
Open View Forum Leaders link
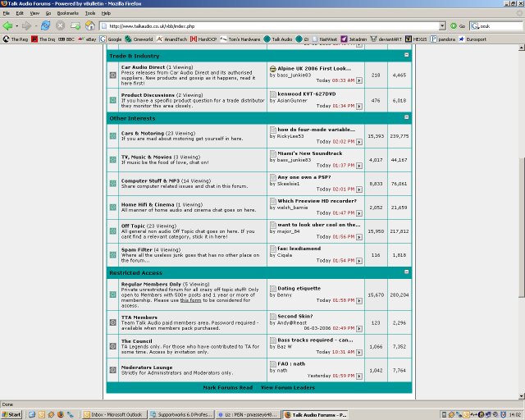click(x=287, y=386)
